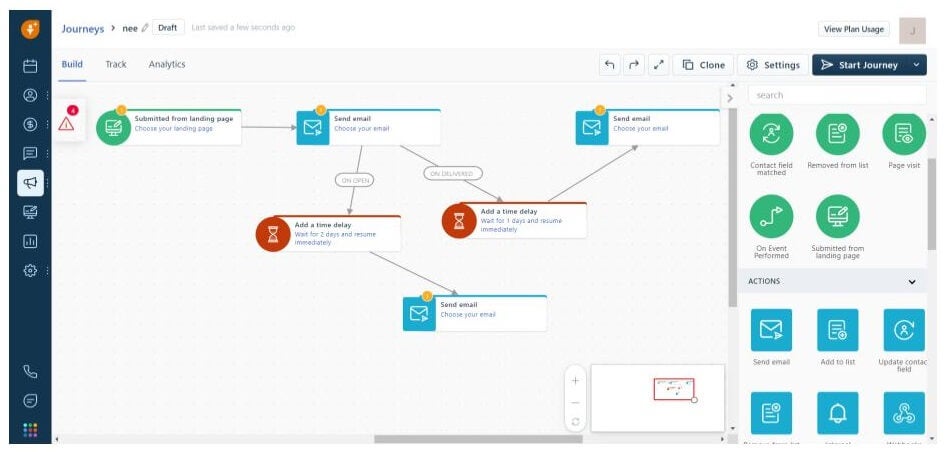This screenshot has height=452, width=946.
Task: Select the first Send email node after trigger
Action: 368,127
